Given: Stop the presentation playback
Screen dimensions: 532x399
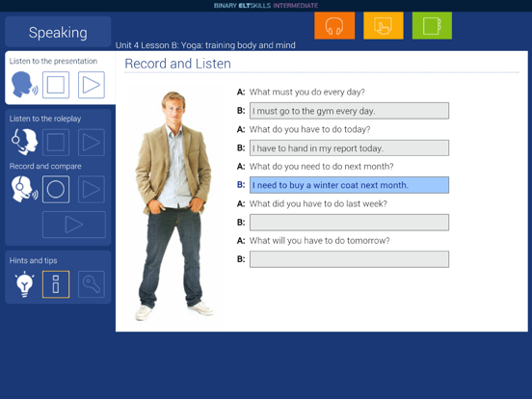Looking at the screenshot, I should tap(56, 85).
